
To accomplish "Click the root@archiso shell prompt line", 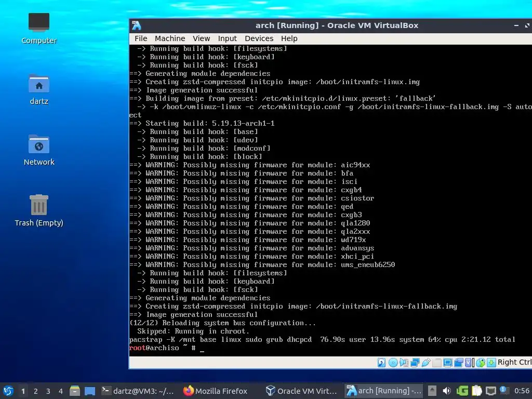I will [x=167, y=348].
